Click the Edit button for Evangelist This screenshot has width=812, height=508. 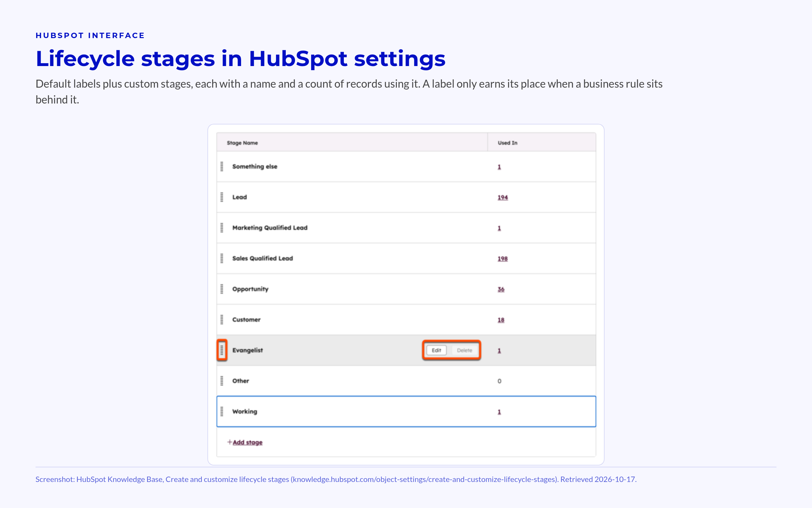tap(436, 350)
